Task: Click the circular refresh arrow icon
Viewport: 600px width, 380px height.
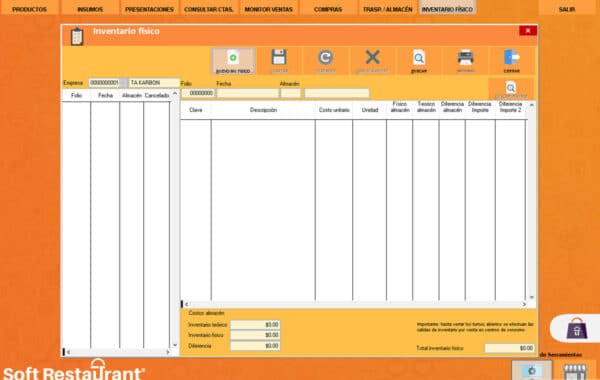Action: coord(325,57)
